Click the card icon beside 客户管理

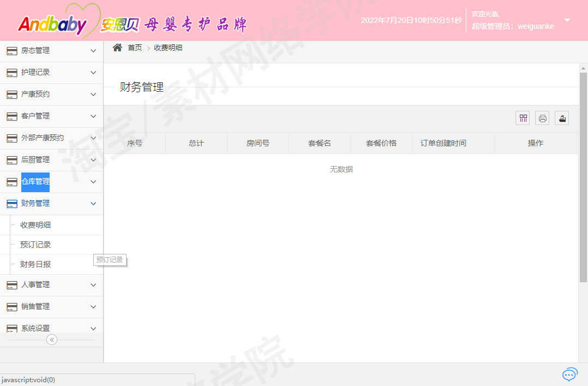pyautogui.click(x=12, y=116)
